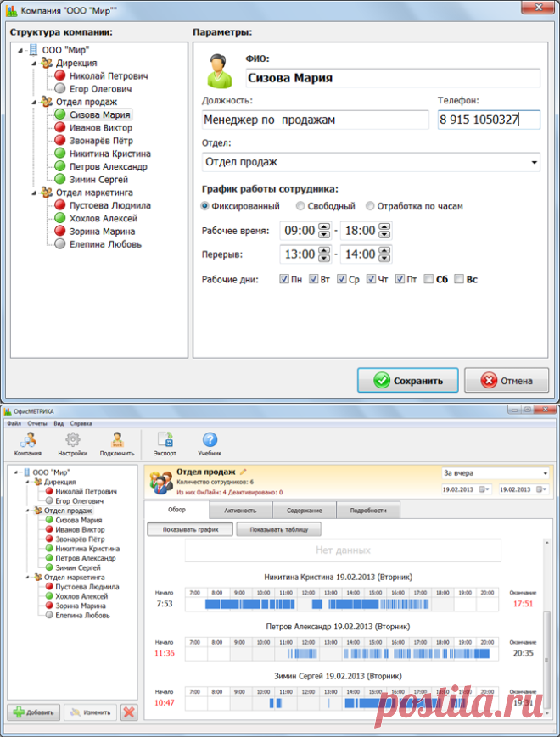Open the Отдел dropdown in the dialog

pyautogui.click(x=535, y=163)
